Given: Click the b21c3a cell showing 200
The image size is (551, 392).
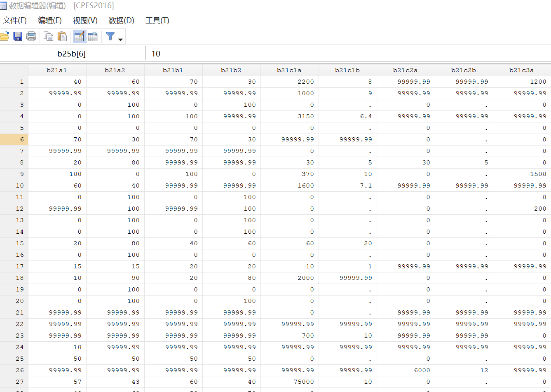Looking at the screenshot, I should click(x=522, y=209).
